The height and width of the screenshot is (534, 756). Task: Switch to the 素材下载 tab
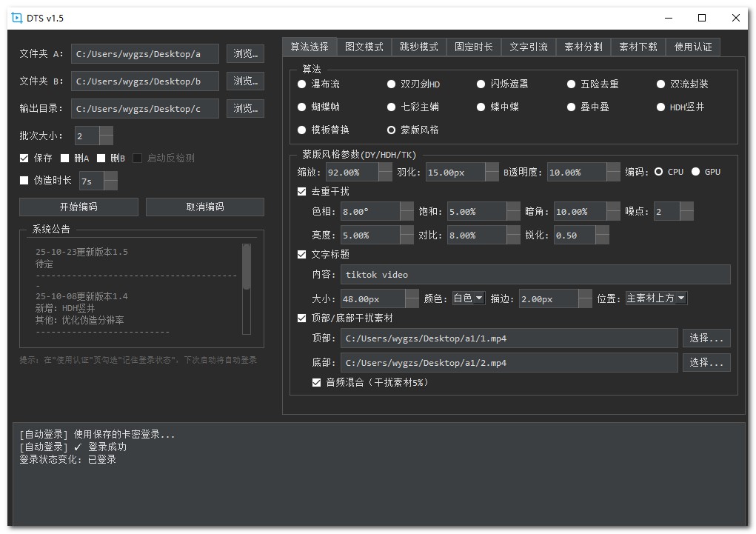[639, 46]
